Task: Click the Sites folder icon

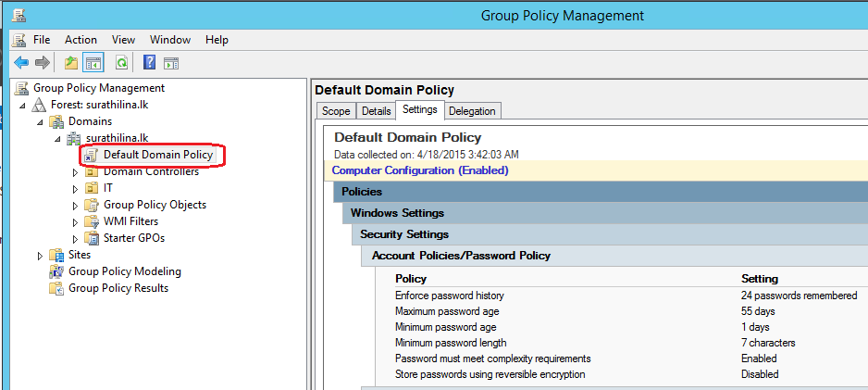Action: point(56,256)
